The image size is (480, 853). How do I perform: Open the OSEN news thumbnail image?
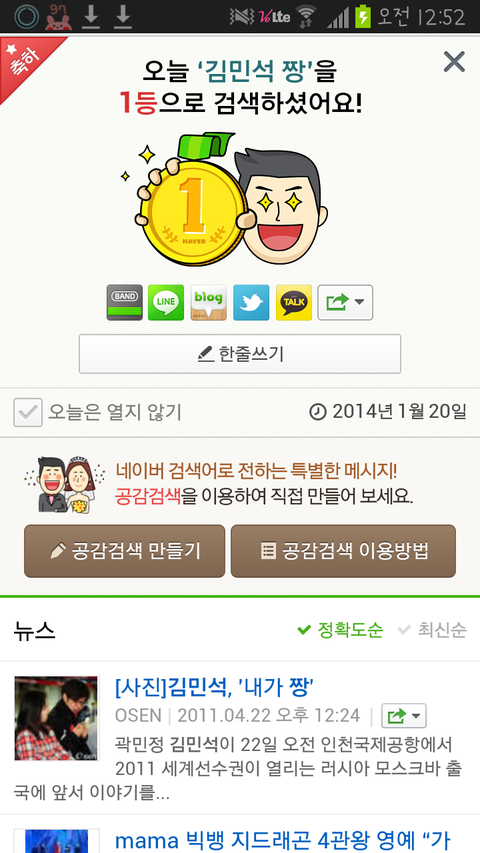(x=56, y=718)
